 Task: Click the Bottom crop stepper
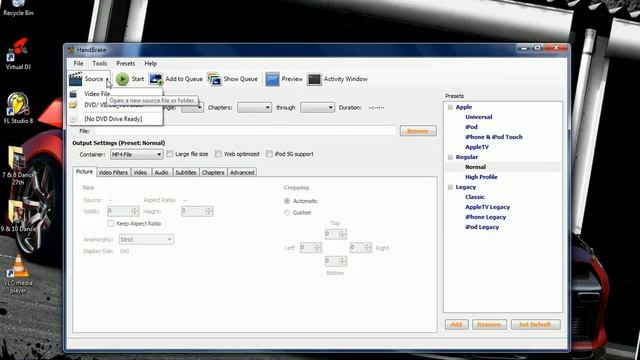336,261
